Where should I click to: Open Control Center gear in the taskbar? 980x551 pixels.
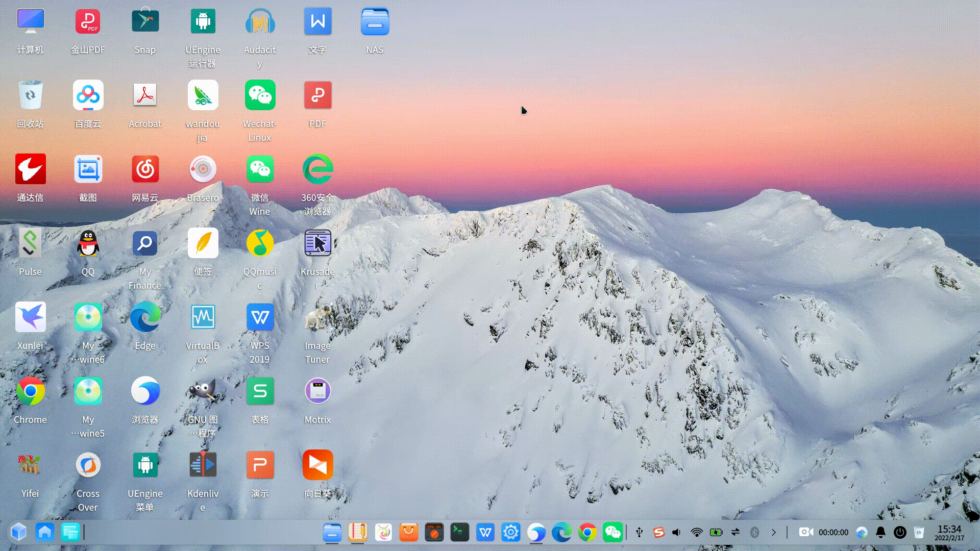point(511,532)
